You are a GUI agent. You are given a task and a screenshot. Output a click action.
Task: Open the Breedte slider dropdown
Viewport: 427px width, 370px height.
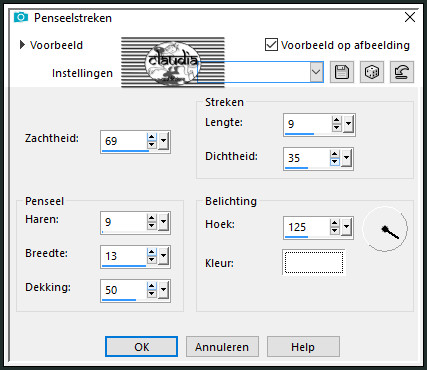(163, 256)
